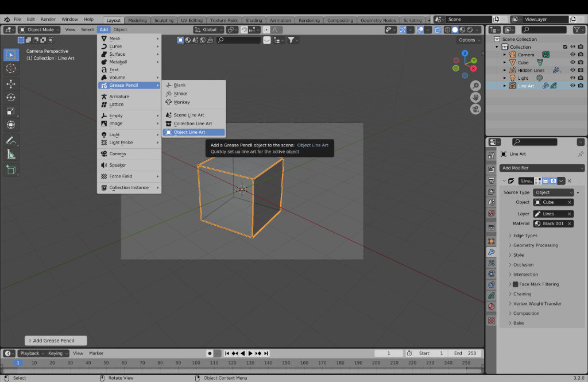Choose Object Line Art menu entry
588x382 pixels.
(189, 132)
